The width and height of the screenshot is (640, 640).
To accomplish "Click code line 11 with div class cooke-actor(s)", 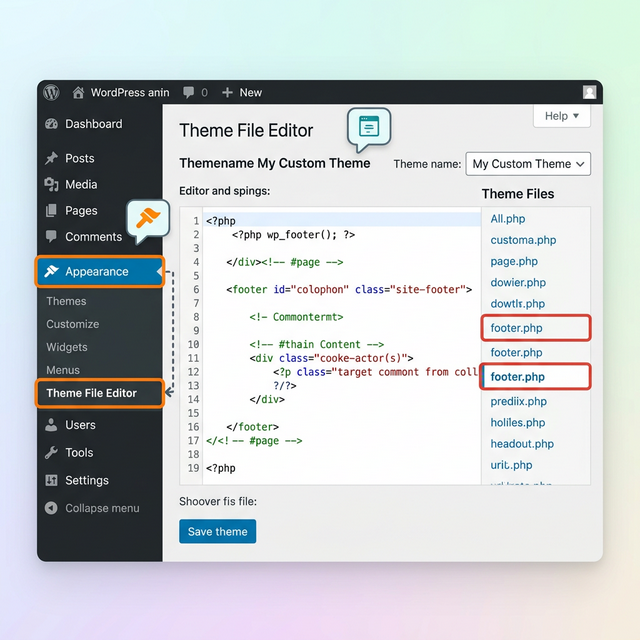I will click(x=331, y=358).
